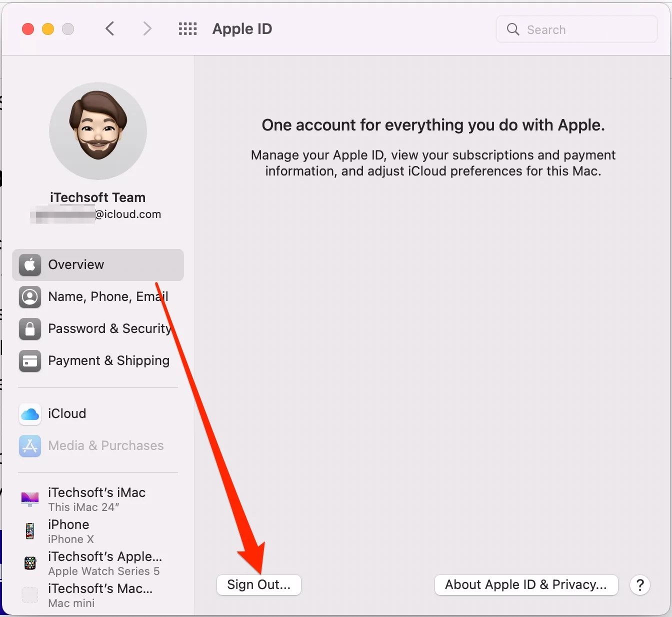Click the padlock Password & Security icon
The width and height of the screenshot is (672, 617).
point(30,328)
